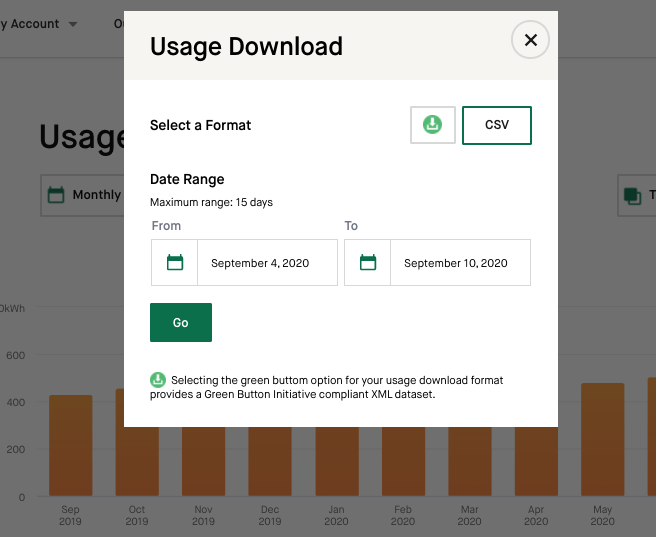Click the stacked squares icon at right edge

click(632, 195)
